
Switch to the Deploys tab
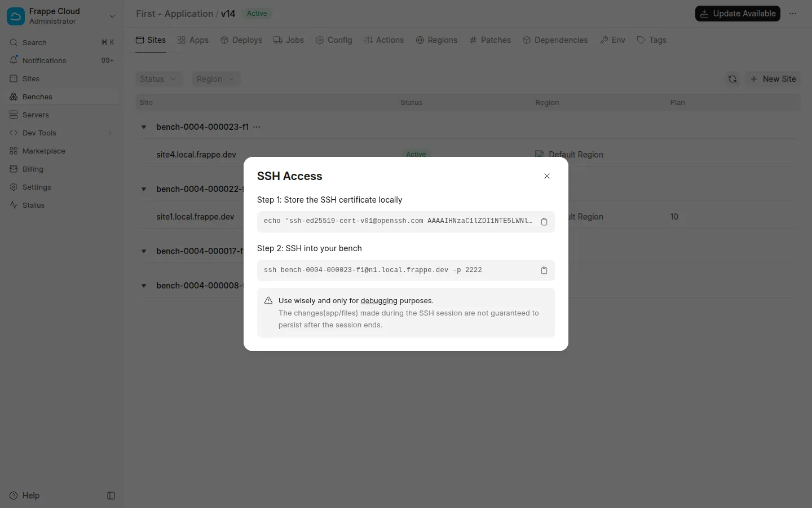point(241,40)
